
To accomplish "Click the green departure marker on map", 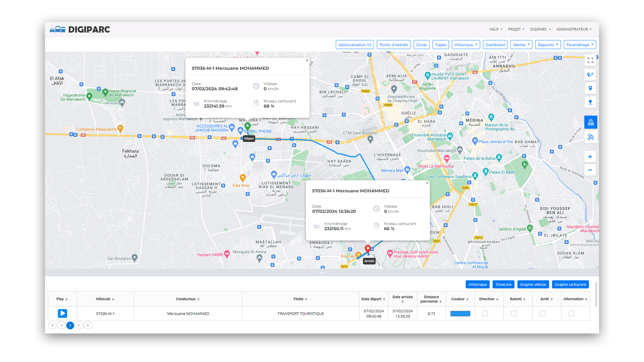I will click(248, 126).
